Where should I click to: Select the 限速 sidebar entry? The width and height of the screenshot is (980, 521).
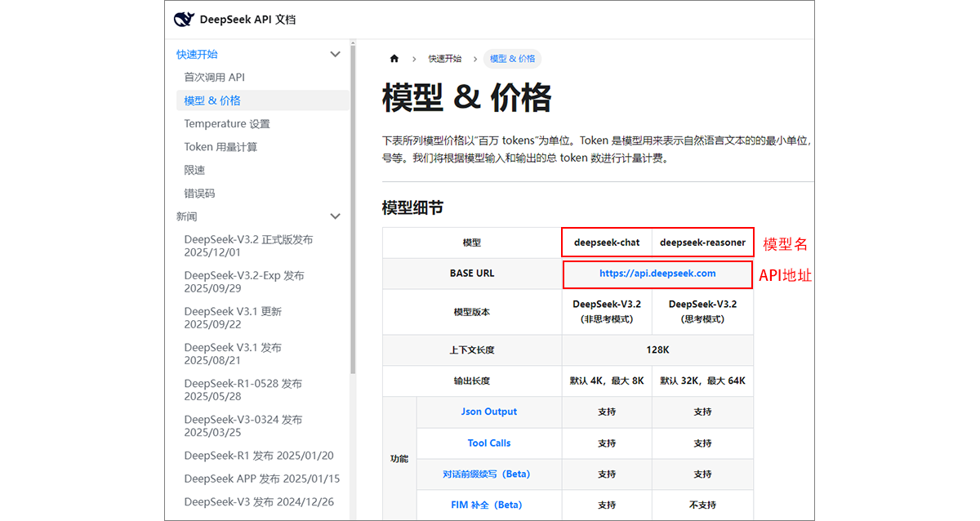click(196, 170)
